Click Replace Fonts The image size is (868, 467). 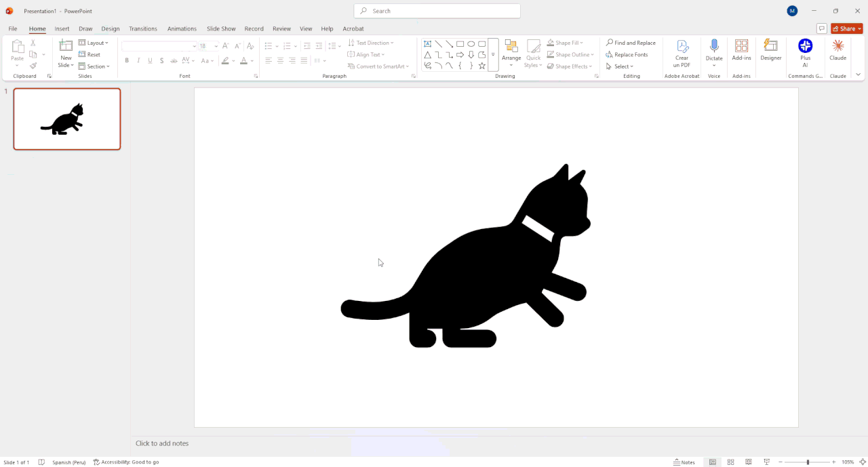[627, 54]
